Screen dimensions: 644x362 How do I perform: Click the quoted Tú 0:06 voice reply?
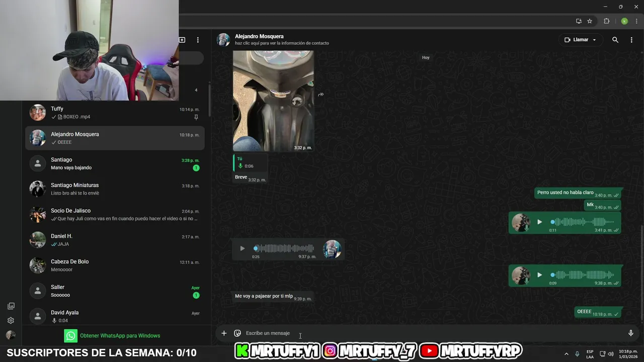250,162
